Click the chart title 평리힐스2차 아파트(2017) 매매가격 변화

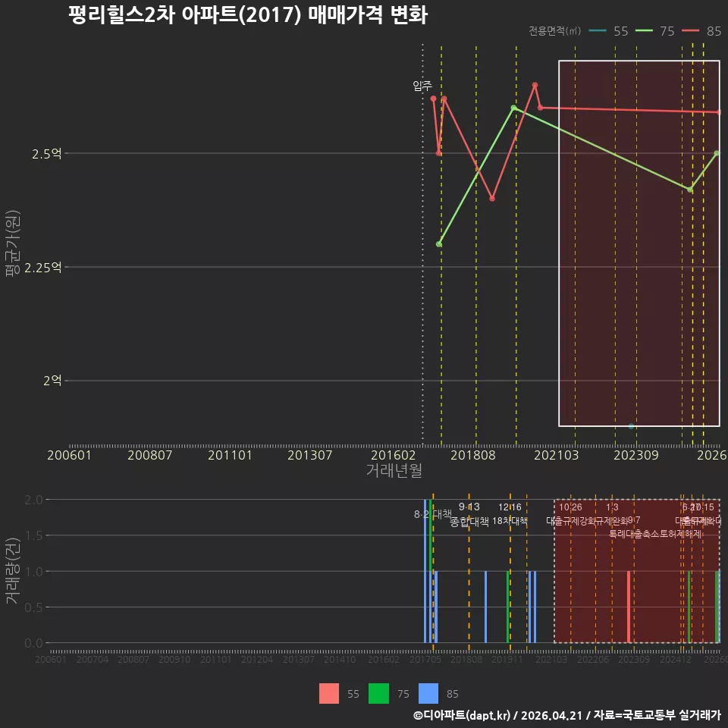(x=248, y=15)
